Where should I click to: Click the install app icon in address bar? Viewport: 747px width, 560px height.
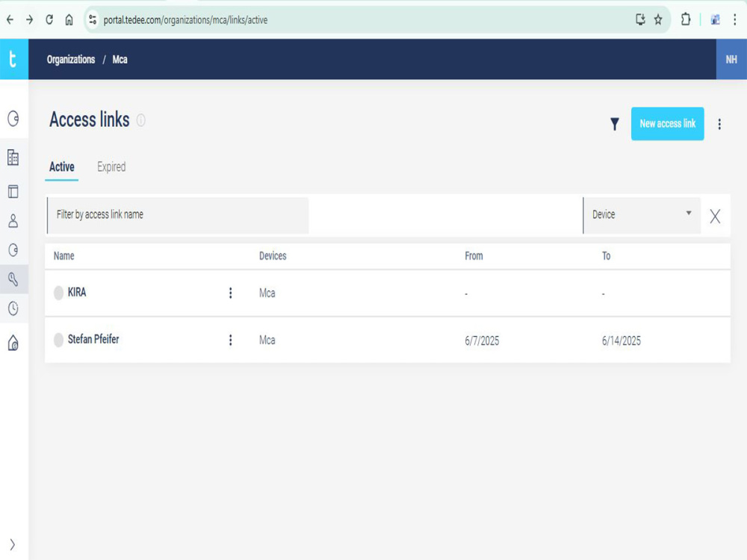tap(640, 19)
